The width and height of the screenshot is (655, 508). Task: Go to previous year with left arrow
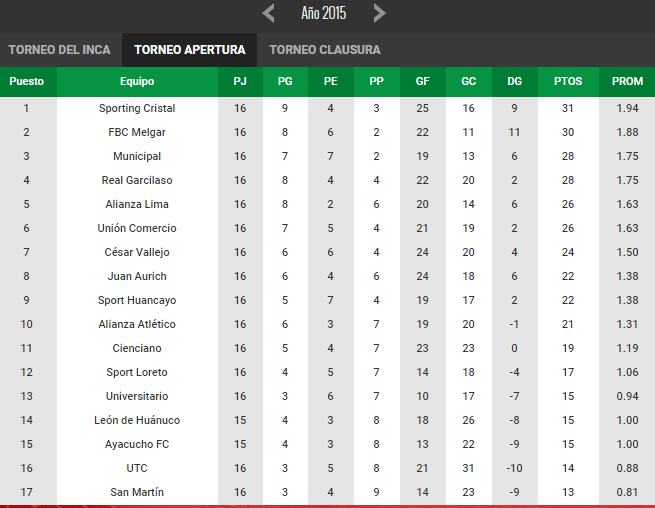coord(268,13)
